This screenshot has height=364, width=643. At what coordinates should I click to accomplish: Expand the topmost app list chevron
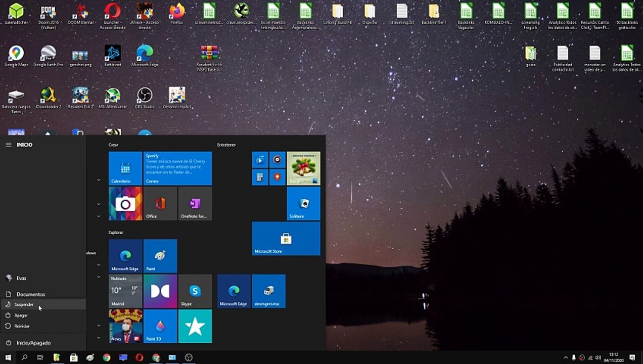pyautogui.click(x=99, y=180)
